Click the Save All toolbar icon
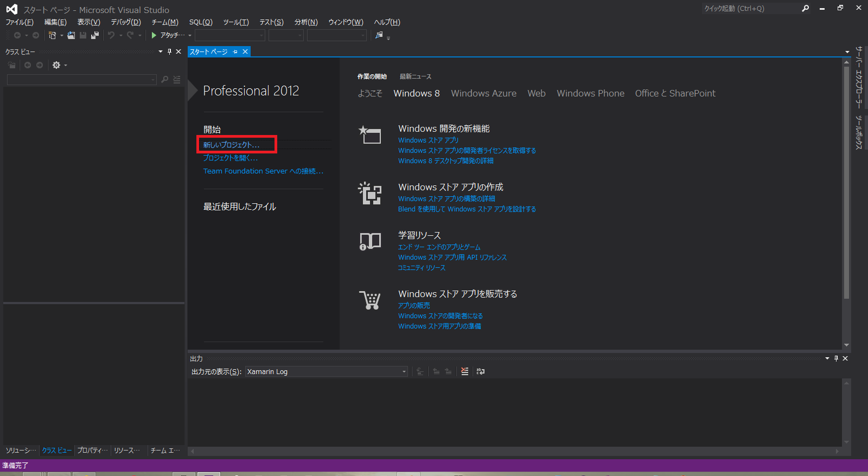Screen dimensions: 868x476 click(95, 35)
